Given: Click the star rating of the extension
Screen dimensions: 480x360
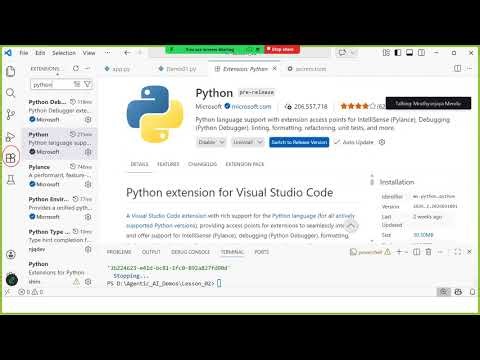Looking at the screenshot, I should coord(358,106).
